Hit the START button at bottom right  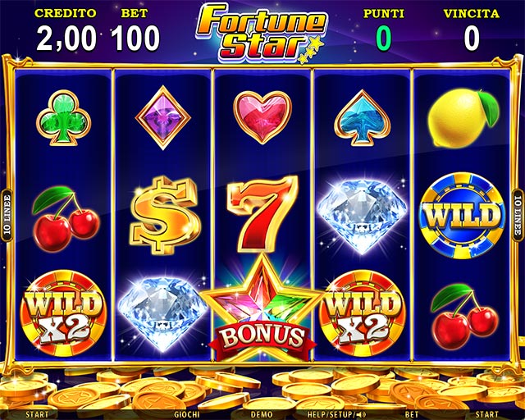coord(487,414)
